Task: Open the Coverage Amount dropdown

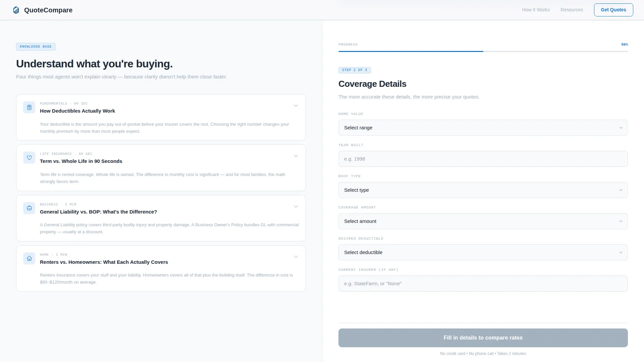Action: coord(483,221)
